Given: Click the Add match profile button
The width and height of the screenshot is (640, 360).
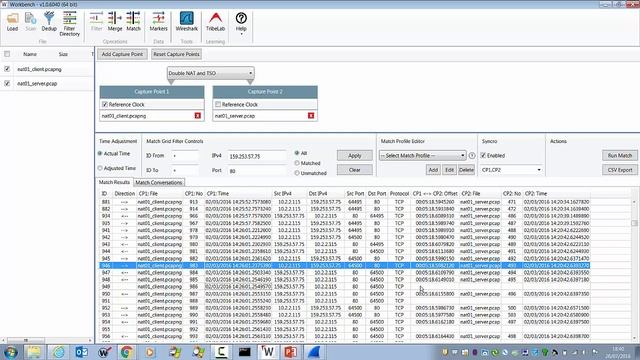Looking at the screenshot, I should click(433, 170).
